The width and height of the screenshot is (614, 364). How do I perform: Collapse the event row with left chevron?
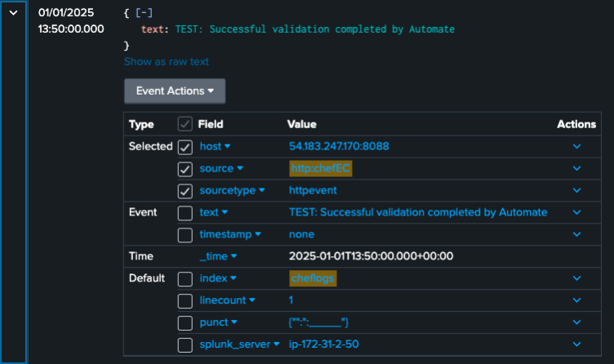[x=13, y=13]
